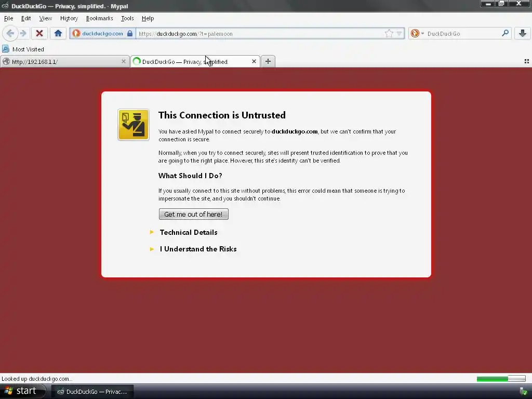Screen dimensions: 532x399
Task: Open the list all tabs grid icon
Action: coord(527,61)
